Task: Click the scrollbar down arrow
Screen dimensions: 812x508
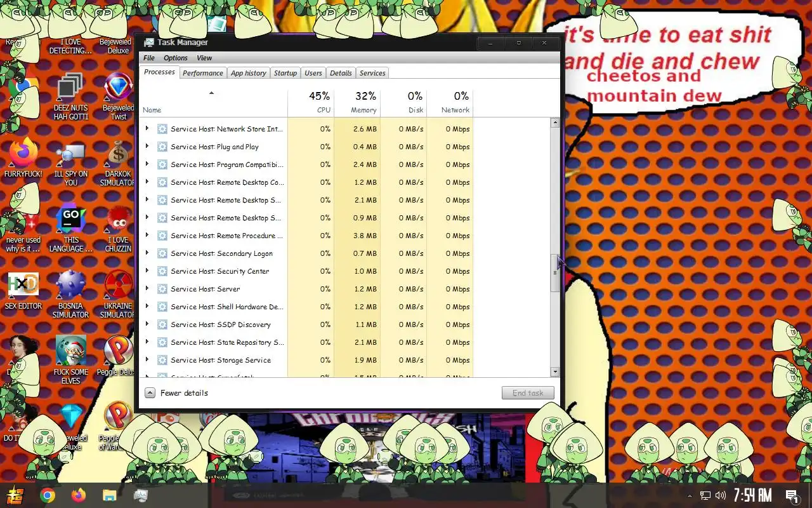Action: pos(555,372)
